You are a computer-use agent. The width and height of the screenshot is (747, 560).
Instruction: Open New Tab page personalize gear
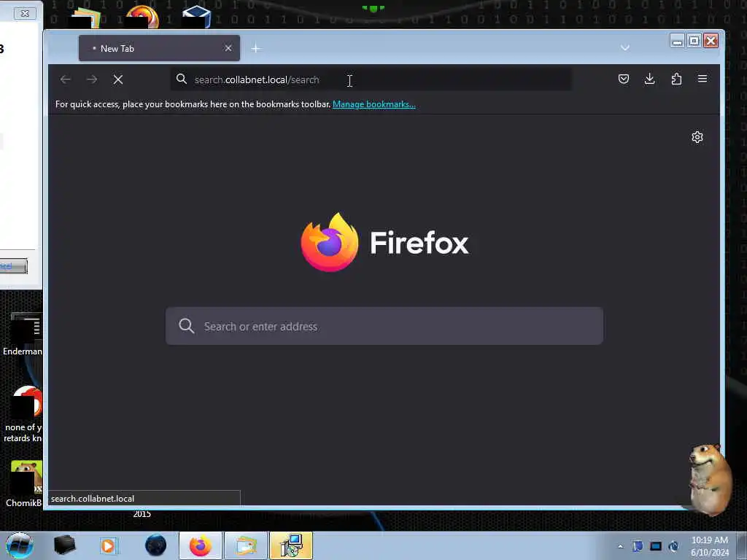point(697,137)
